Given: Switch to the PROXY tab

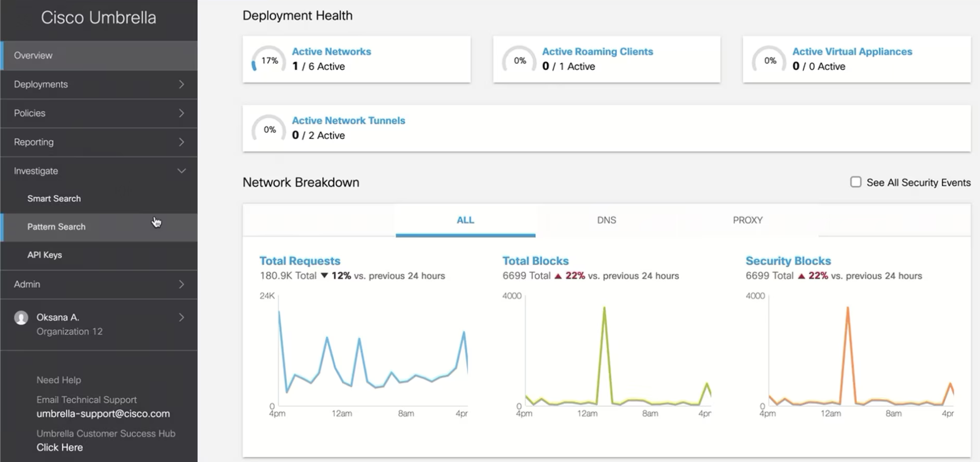Looking at the screenshot, I should tap(748, 220).
